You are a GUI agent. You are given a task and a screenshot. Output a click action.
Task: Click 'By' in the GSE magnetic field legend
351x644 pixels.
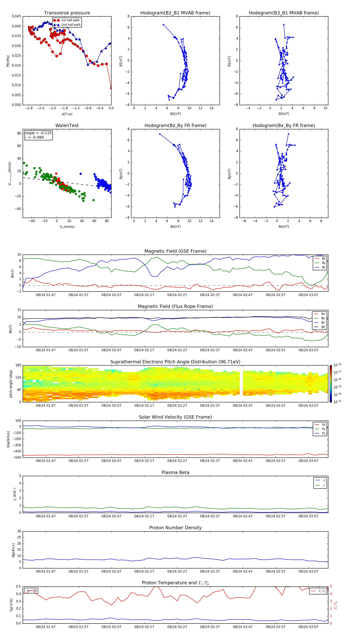[324, 263]
